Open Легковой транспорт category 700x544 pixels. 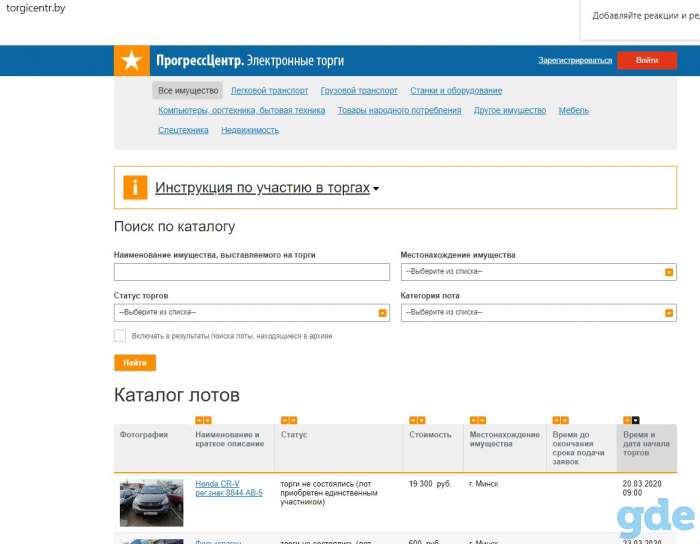[269, 91]
